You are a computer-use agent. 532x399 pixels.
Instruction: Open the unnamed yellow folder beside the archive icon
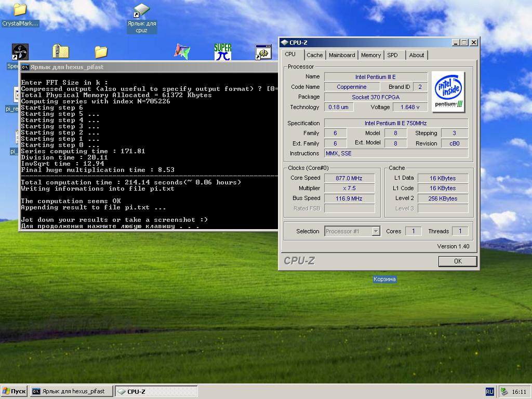101,52
